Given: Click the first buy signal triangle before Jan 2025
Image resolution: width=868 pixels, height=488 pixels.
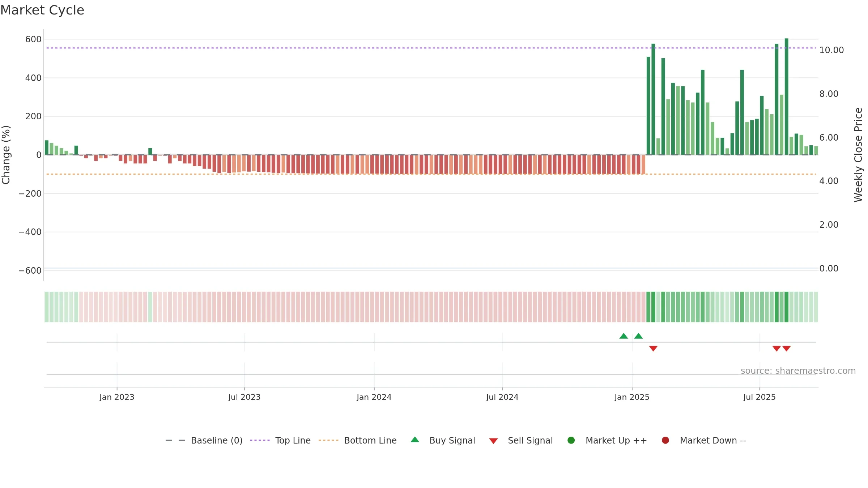Looking at the screenshot, I should pos(624,336).
